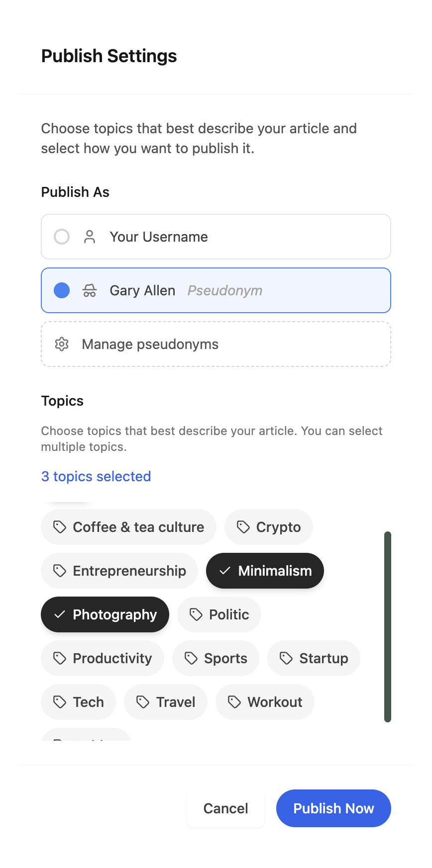Viewport: 432px width, 868px height.
Task: Click the 3 topics selected link
Action: [96, 476]
